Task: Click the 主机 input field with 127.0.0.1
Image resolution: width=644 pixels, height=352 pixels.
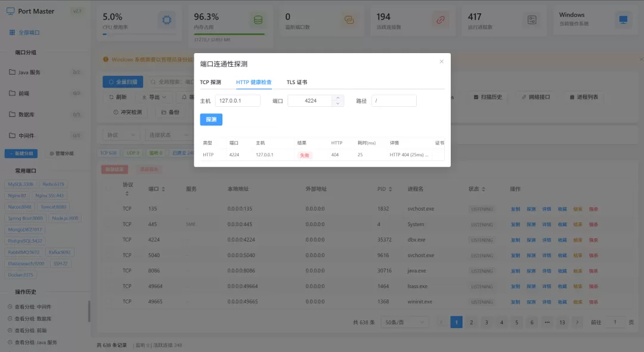Action: (x=238, y=101)
